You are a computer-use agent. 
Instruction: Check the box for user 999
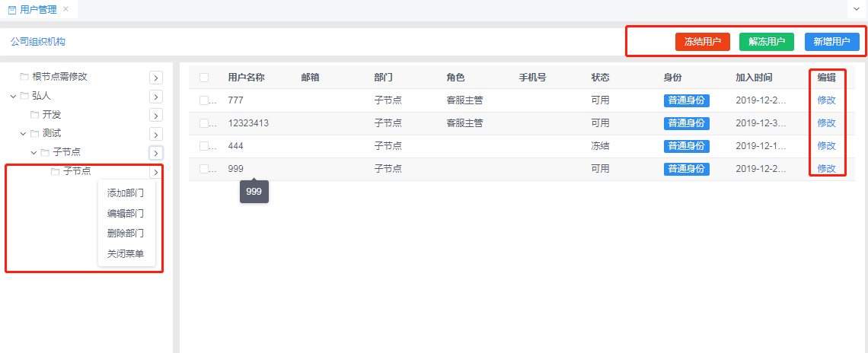tap(204, 169)
